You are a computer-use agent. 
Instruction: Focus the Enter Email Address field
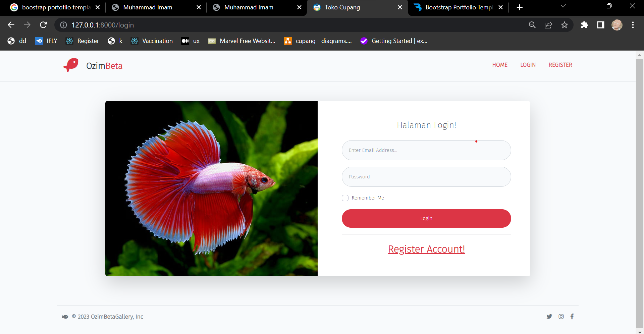426,150
